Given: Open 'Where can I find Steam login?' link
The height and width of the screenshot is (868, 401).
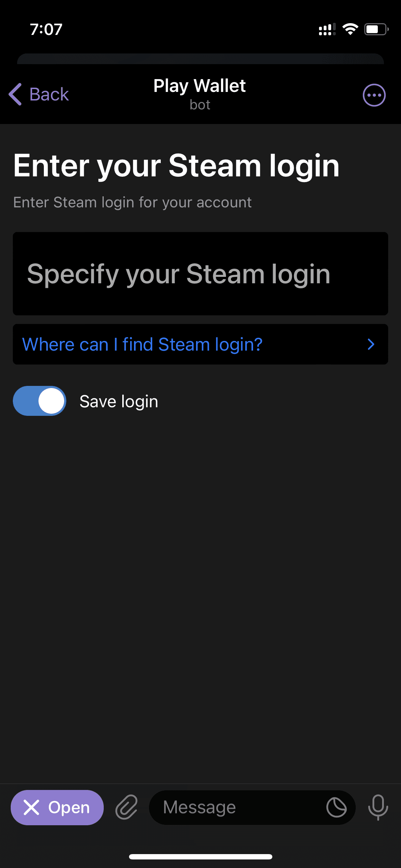Looking at the screenshot, I should (x=200, y=344).
